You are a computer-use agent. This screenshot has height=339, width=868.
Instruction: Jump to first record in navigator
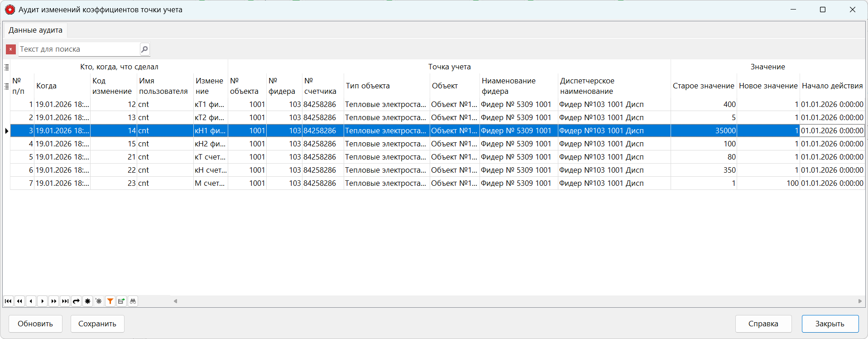coord(8,301)
